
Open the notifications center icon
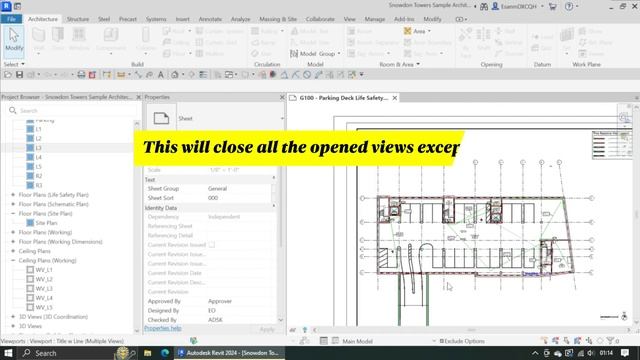pyautogui.click(x=625, y=353)
